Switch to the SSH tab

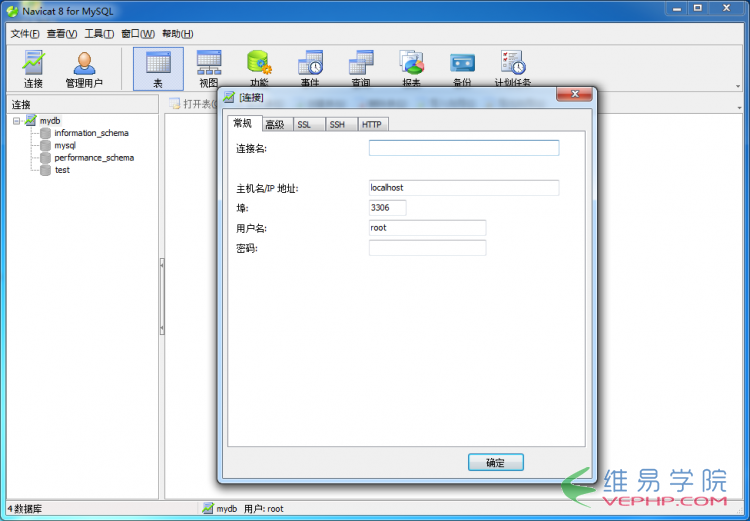[340, 124]
